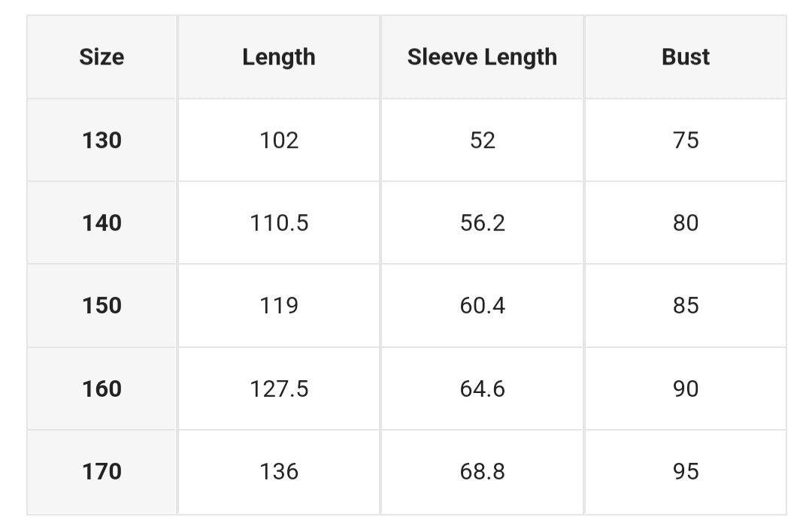Select the size 170 row label
812x523 pixels.
tap(101, 472)
